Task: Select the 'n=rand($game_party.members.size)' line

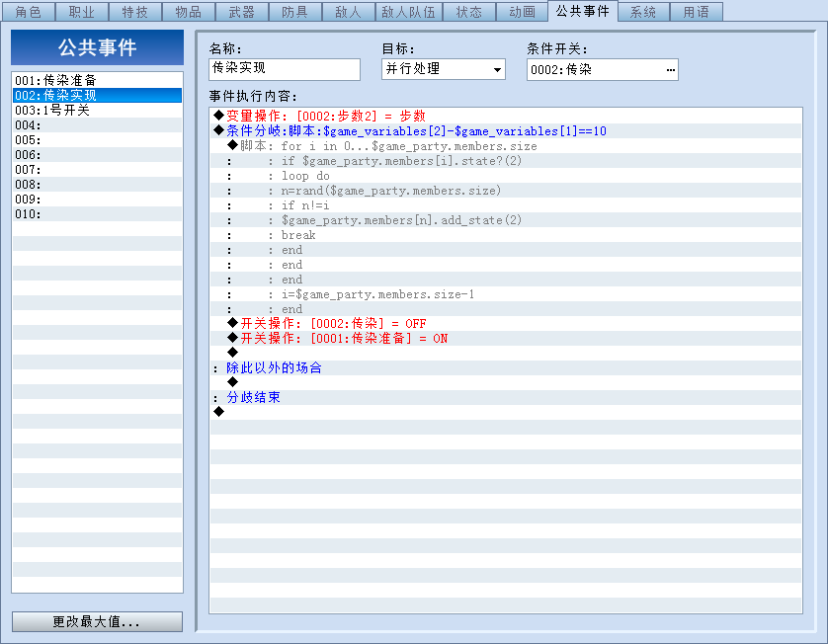Action: tap(506, 190)
